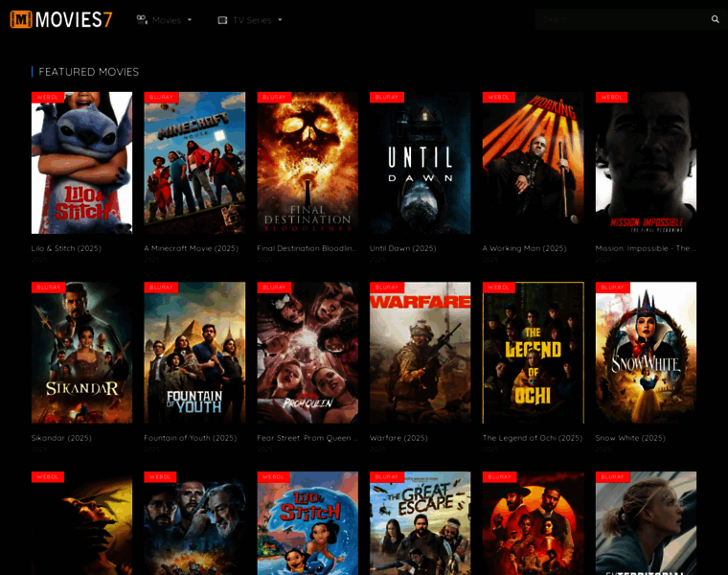The image size is (728, 575).
Task: Click the Final Destination Bloodlin... title link
Action: (307, 248)
